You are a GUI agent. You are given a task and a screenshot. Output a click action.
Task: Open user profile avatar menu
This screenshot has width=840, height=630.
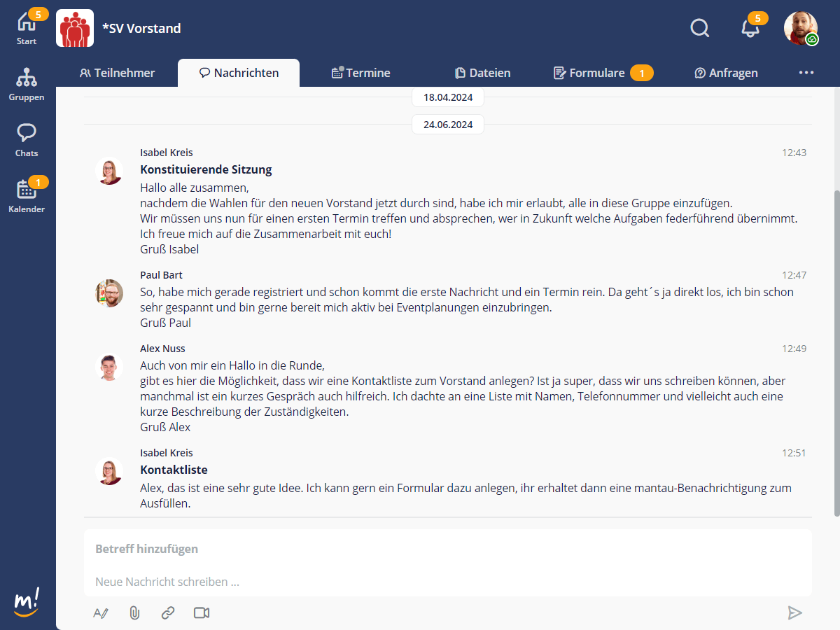click(800, 28)
